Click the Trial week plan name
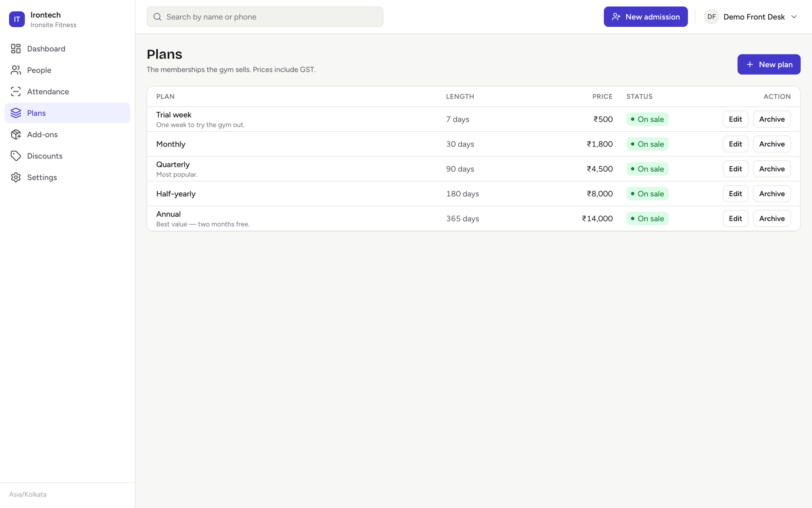Screen dimensions: 812x508 click(174, 115)
